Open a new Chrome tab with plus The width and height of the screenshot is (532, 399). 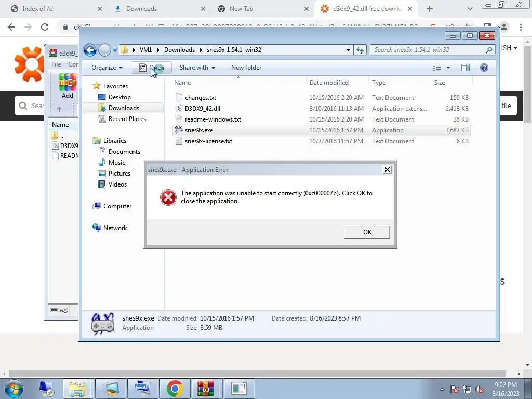430,9
